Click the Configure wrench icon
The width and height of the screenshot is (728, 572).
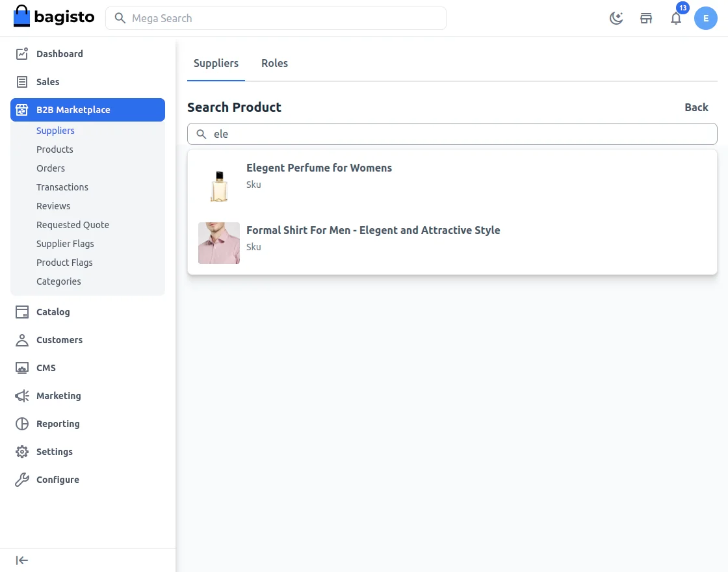[21, 480]
